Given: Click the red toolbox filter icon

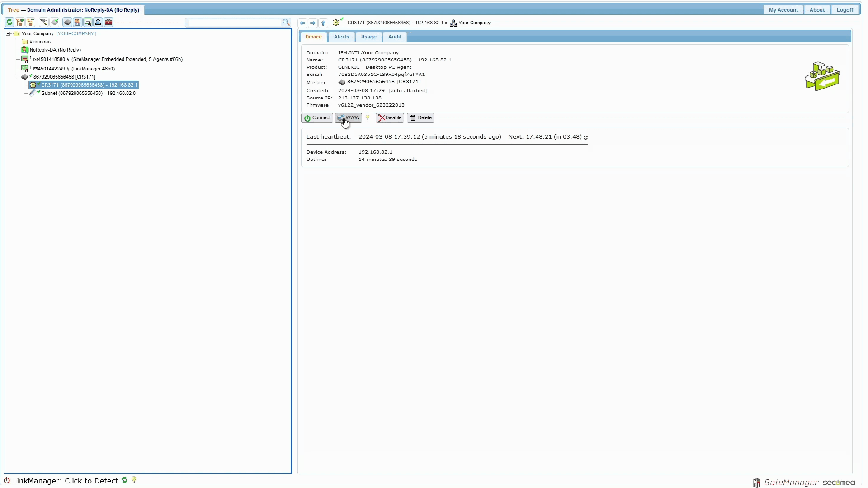Looking at the screenshot, I should click(108, 22).
